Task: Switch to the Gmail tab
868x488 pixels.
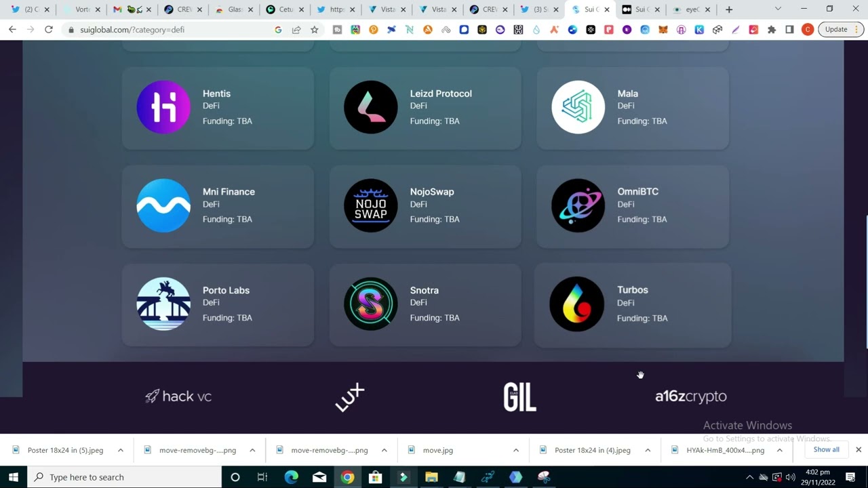Action: pyautogui.click(x=133, y=9)
